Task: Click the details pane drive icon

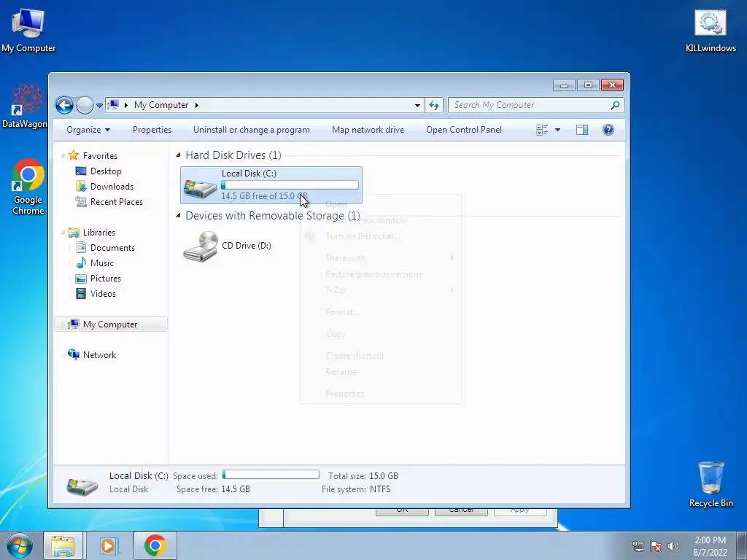Action: point(82,486)
